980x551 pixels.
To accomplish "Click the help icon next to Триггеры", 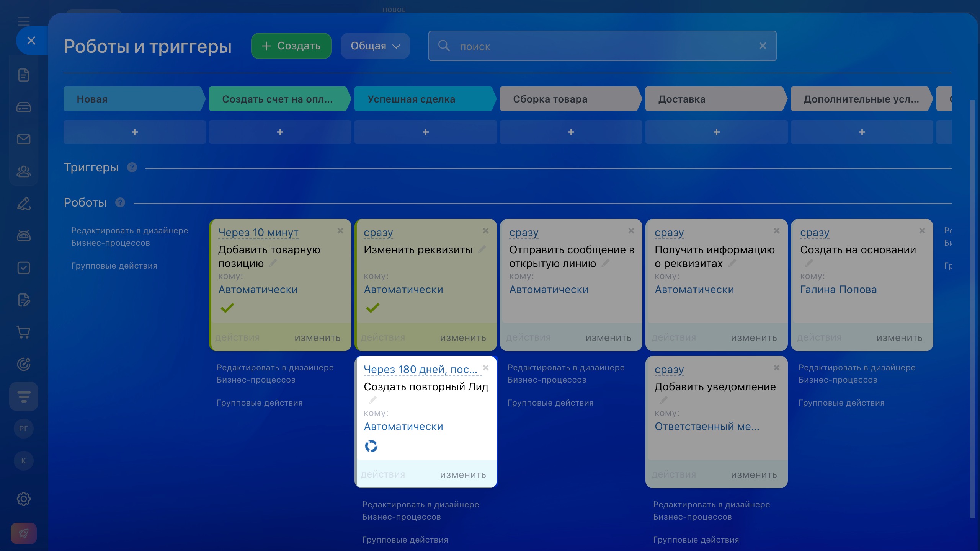I will [x=132, y=167].
